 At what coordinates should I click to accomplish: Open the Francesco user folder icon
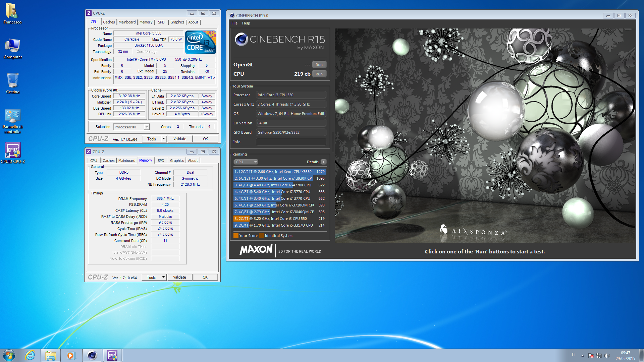[x=12, y=13]
